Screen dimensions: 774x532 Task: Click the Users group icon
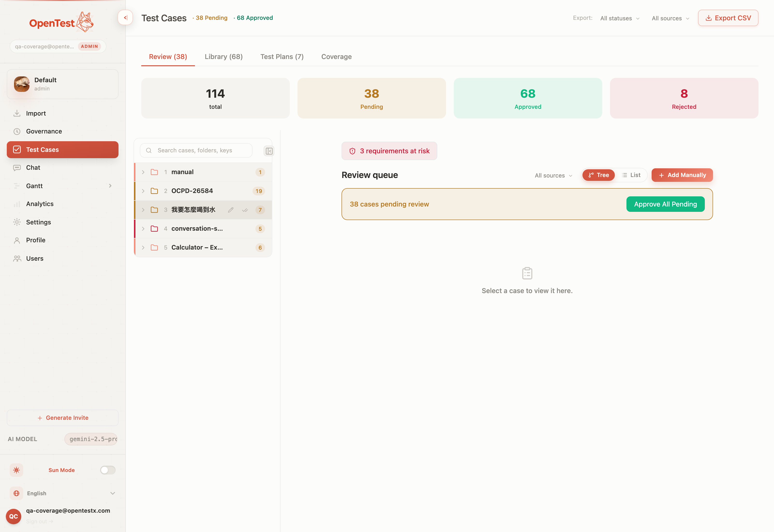point(17,258)
